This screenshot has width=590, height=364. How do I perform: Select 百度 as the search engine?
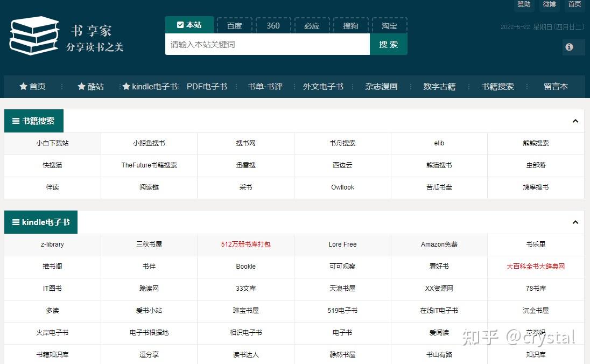click(234, 25)
